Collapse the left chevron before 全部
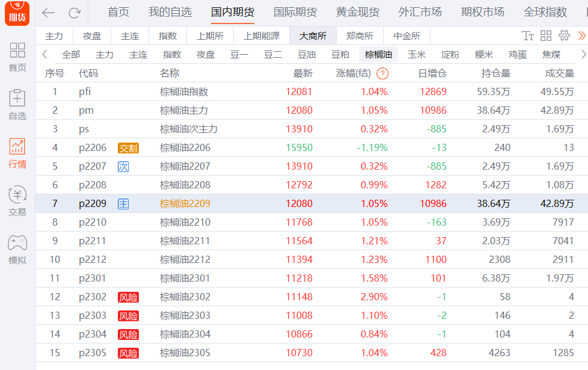Viewport: 588px width, 370px height. tap(44, 54)
